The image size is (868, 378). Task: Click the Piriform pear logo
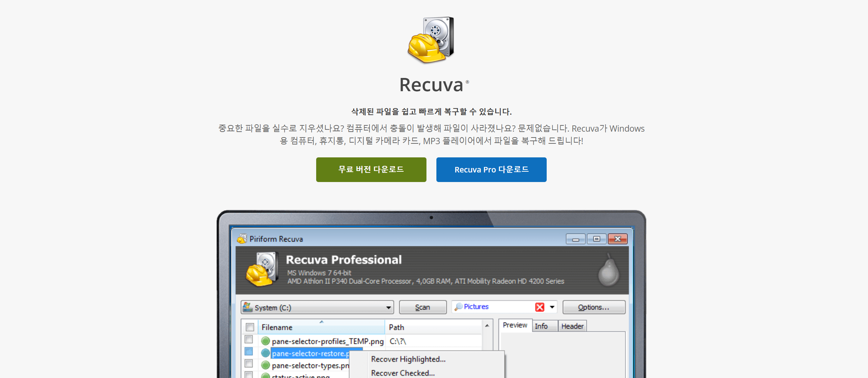pyautogui.click(x=608, y=270)
